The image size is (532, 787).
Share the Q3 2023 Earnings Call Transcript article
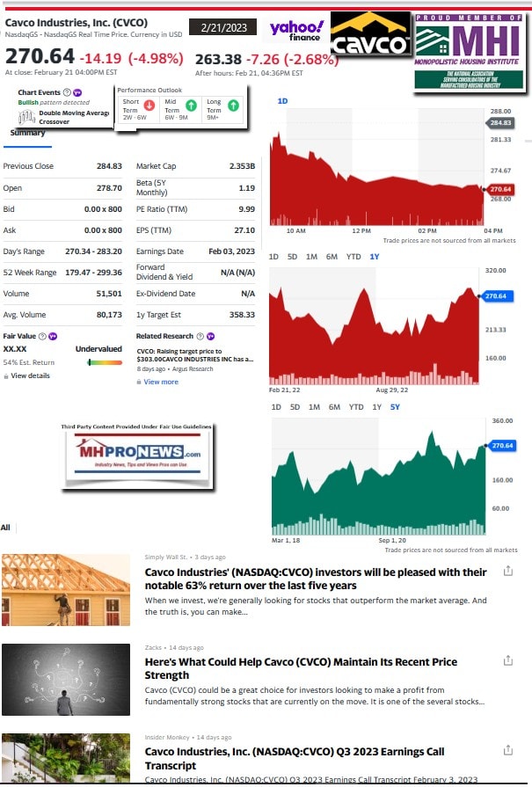point(508,750)
